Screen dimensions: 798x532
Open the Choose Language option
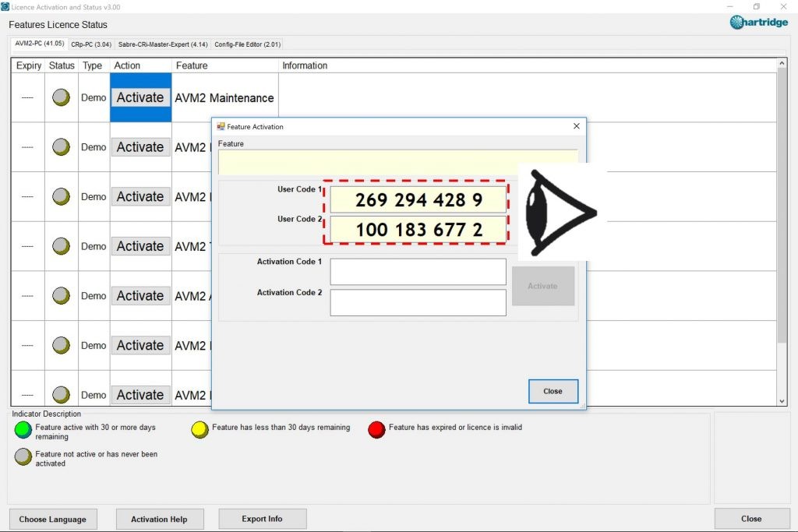[53, 520]
